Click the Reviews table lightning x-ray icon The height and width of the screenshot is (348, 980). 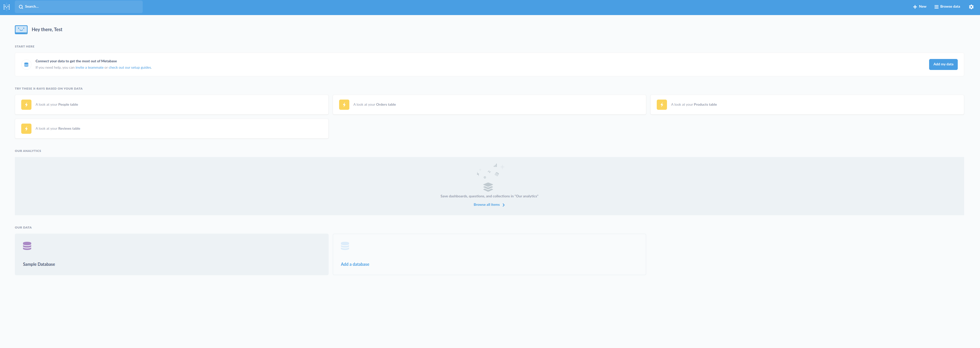pos(26,129)
